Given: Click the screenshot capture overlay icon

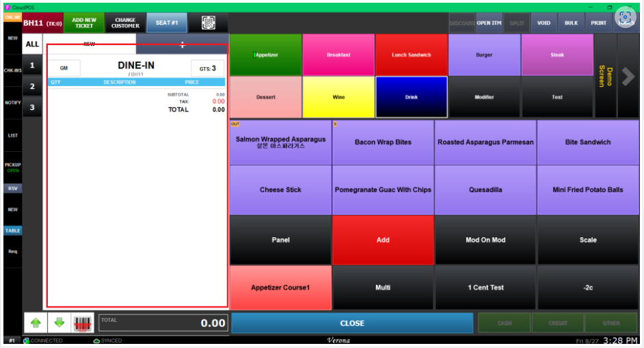Looking at the screenshot, I should [625, 17].
